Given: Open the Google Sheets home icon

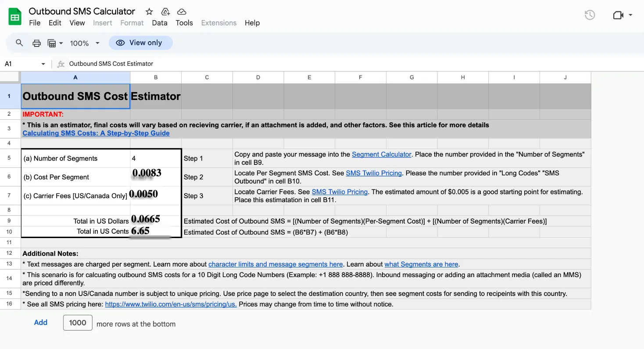Looking at the screenshot, I should (x=15, y=17).
